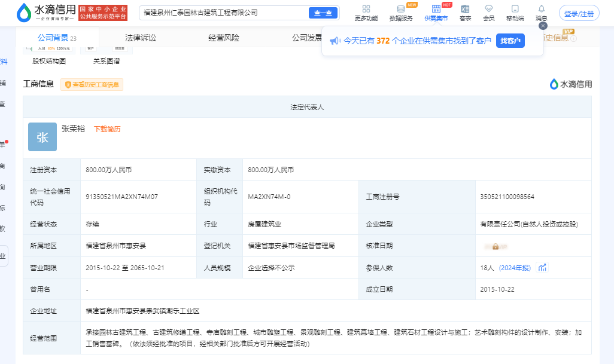Viewport: 614px width, 364px height.
Task: Open the 供需集市 marketplace icon
Action: pyautogui.click(x=436, y=9)
